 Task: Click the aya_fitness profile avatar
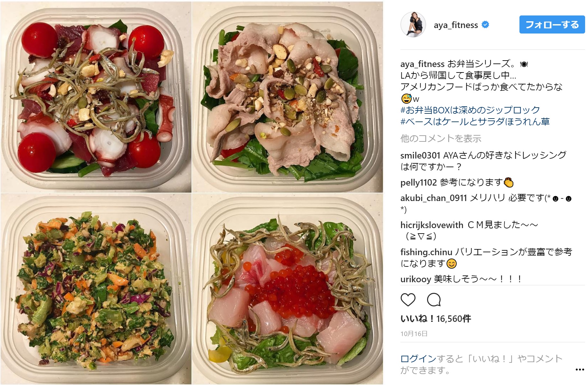coord(413,25)
